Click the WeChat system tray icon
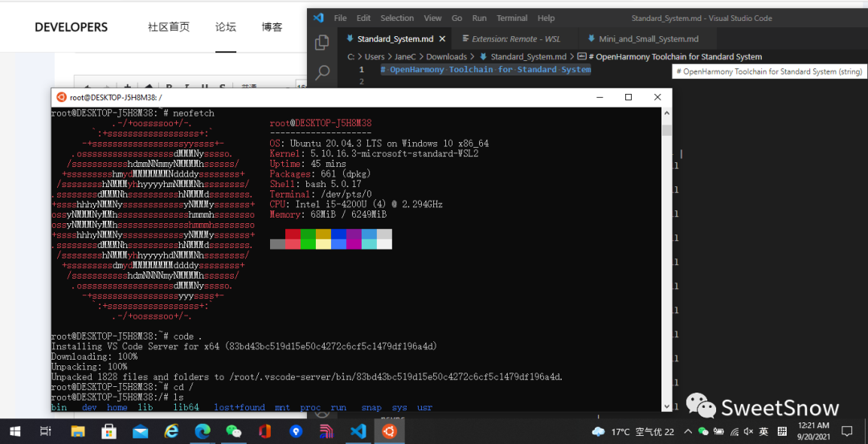The image size is (868, 444). (703, 431)
